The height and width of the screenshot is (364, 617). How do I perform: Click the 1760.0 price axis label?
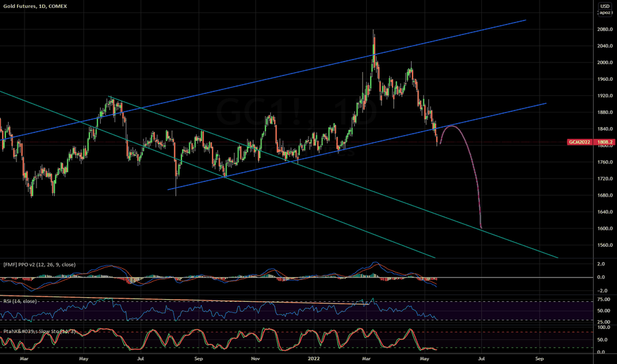coord(605,162)
